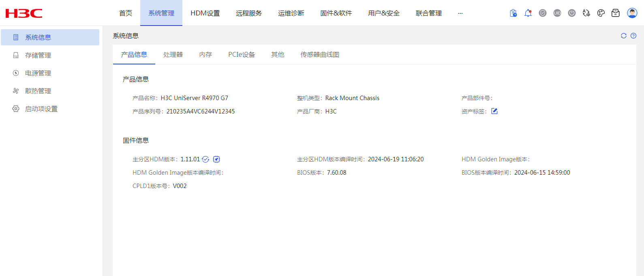Click serial number 210235A4VC6244V12345
Viewport: 644px width, 276px height.
pos(201,111)
